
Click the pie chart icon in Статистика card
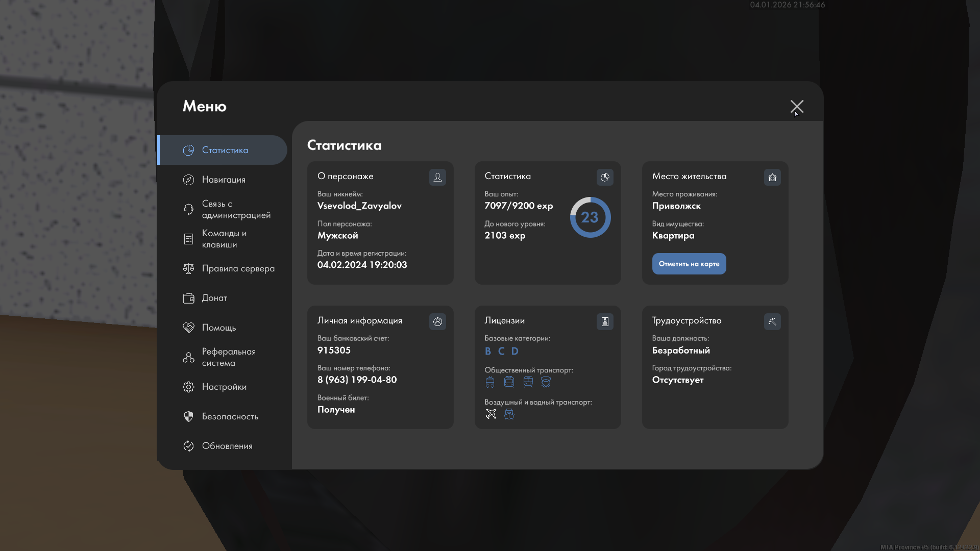click(x=605, y=178)
